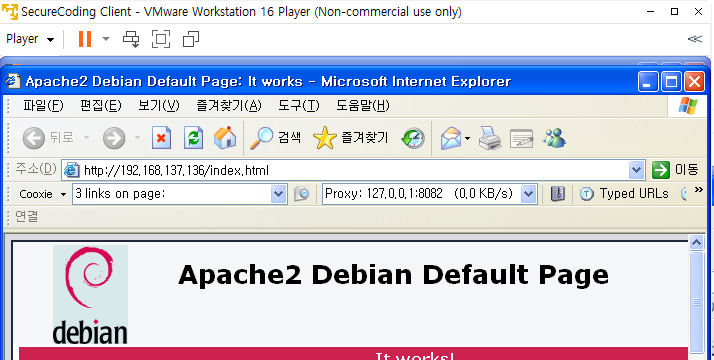The width and height of the screenshot is (714, 360).
Task: Expand the '3 links on page' dropdown
Action: [x=279, y=194]
